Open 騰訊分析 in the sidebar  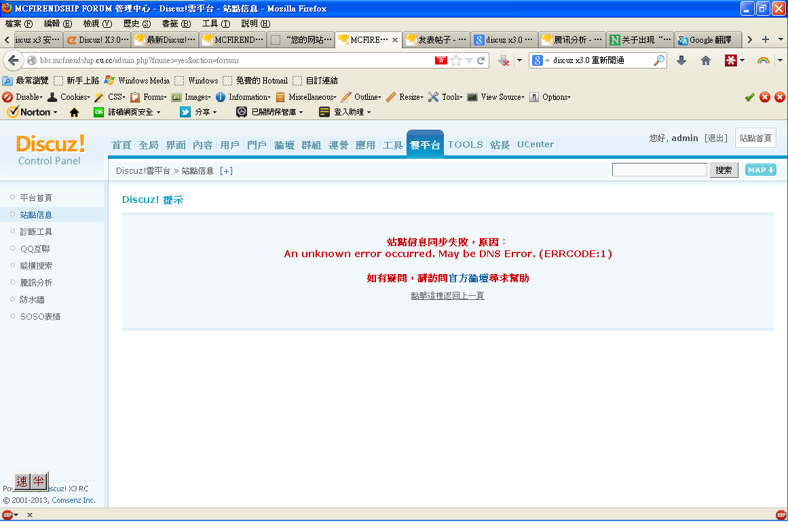[36, 283]
